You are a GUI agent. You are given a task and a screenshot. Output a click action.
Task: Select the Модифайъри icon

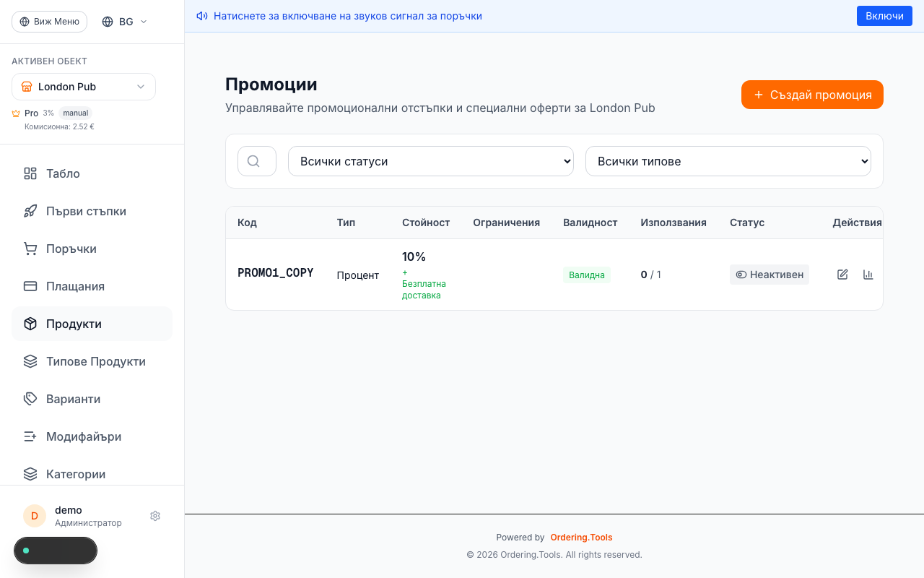point(30,436)
